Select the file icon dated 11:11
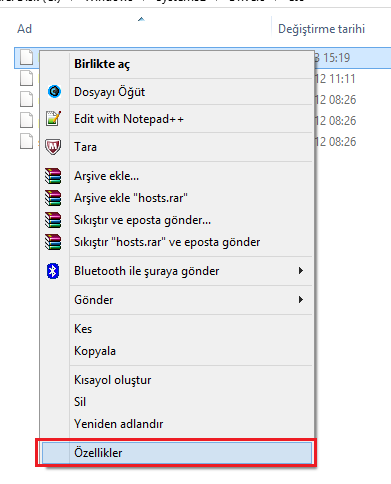The width and height of the screenshot is (391, 484). (26, 78)
